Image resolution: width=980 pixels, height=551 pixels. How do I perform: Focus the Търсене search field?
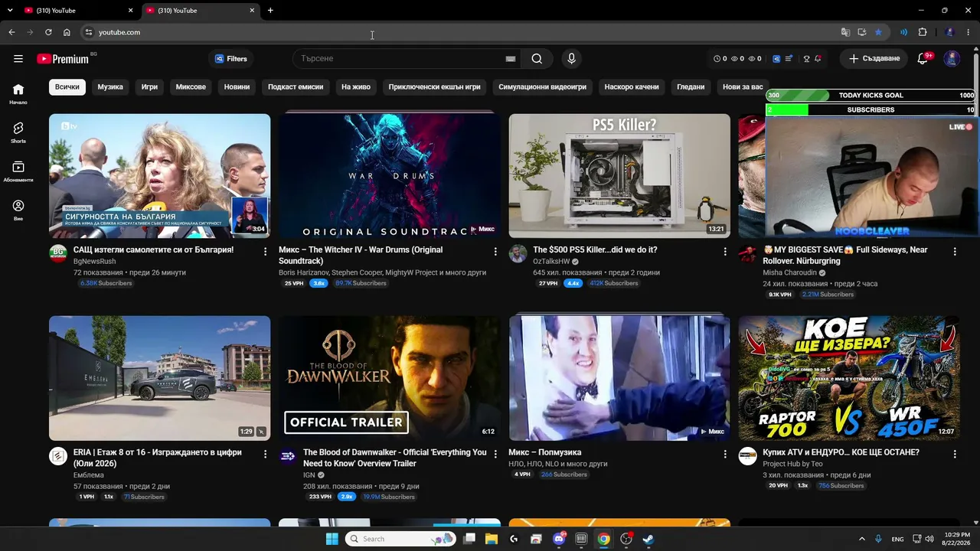[x=398, y=59]
